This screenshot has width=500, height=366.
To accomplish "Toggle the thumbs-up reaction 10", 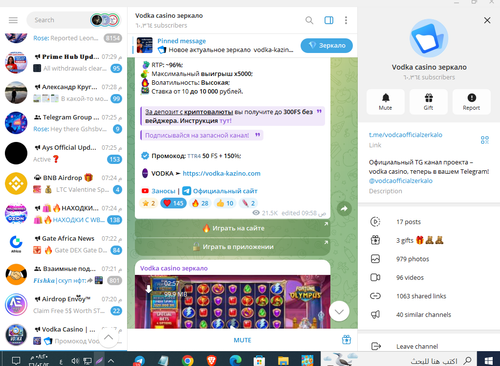I will point(225,203).
